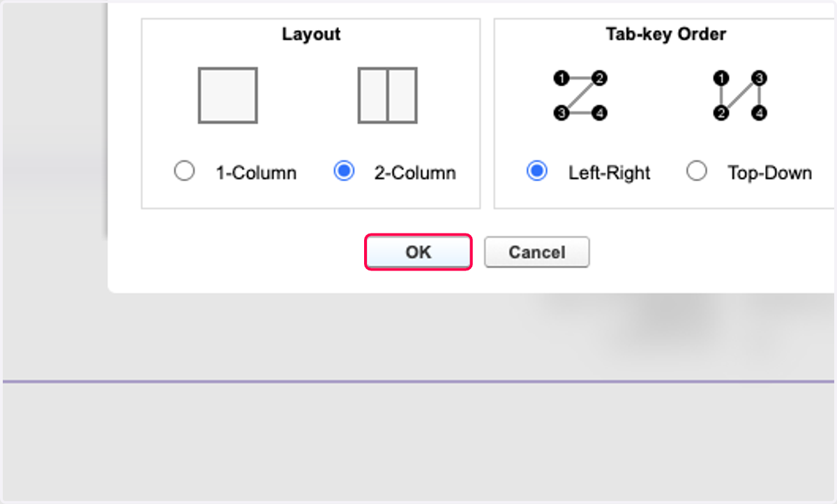Select the 2-Column radio button
This screenshot has height=504, width=837.
(344, 171)
